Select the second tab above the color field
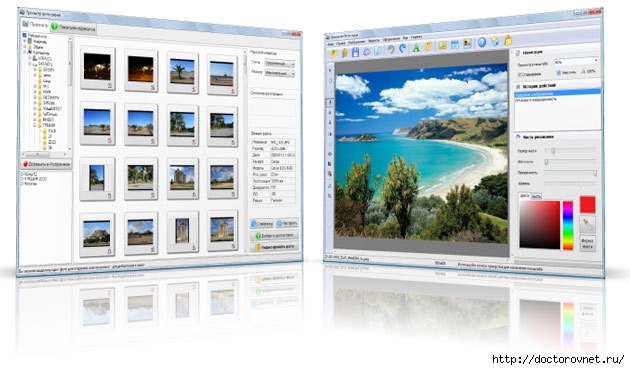This screenshot has width=630, height=370. click(536, 196)
